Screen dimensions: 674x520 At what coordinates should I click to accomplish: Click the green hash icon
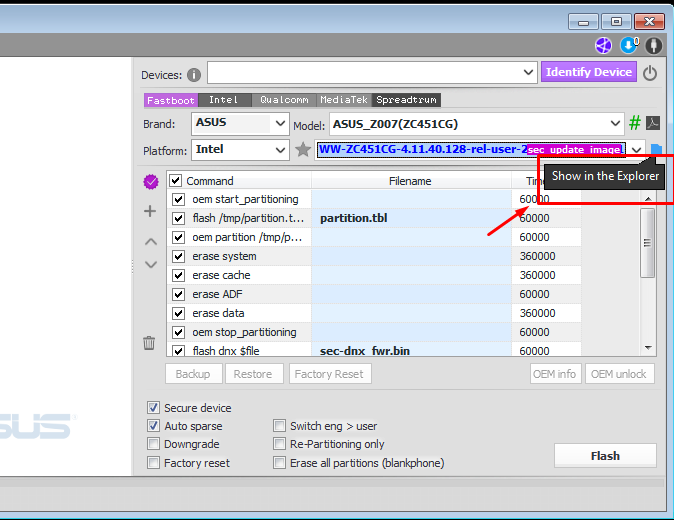point(634,123)
